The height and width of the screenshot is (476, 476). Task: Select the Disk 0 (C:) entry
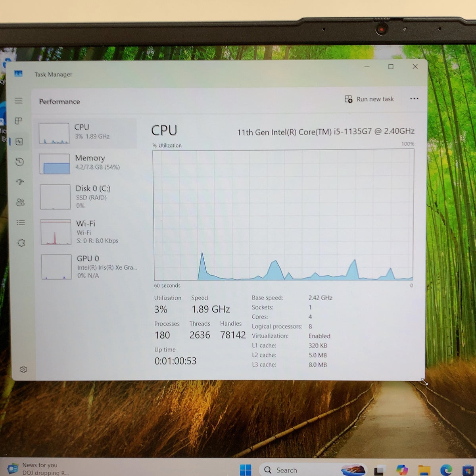[x=87, y=196]
